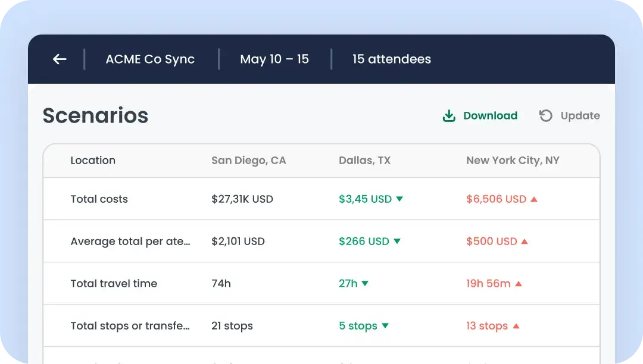Screen dimensions: 643x364
Task: Click the Scenarios heading
Action: click(95, 115)
